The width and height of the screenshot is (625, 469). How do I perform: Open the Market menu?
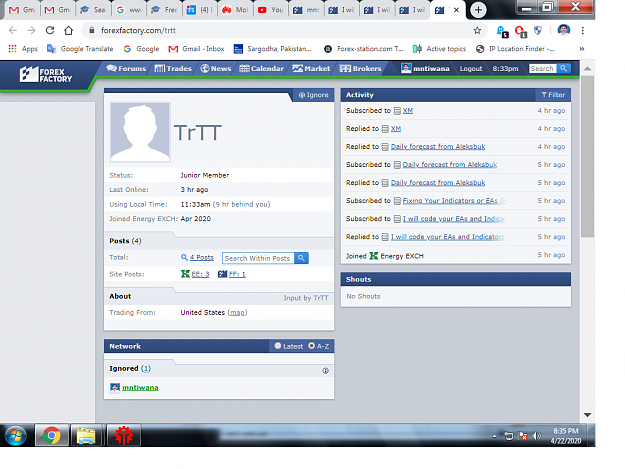click(311, 69)
